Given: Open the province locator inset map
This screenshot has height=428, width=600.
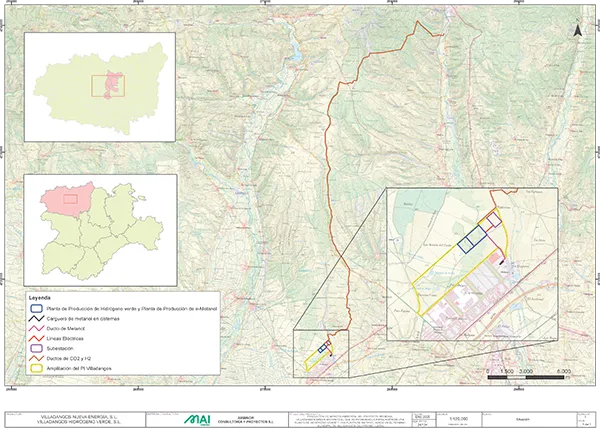Looking at the screenshot, I should 99,86.
